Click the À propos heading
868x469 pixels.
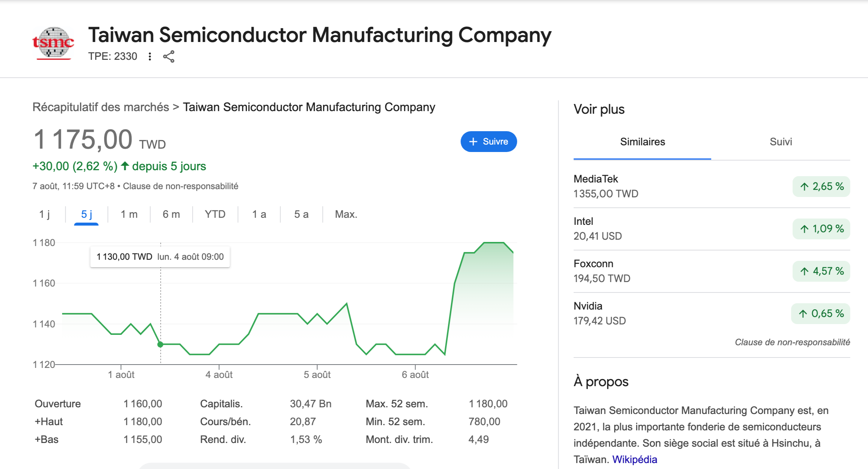601,382
